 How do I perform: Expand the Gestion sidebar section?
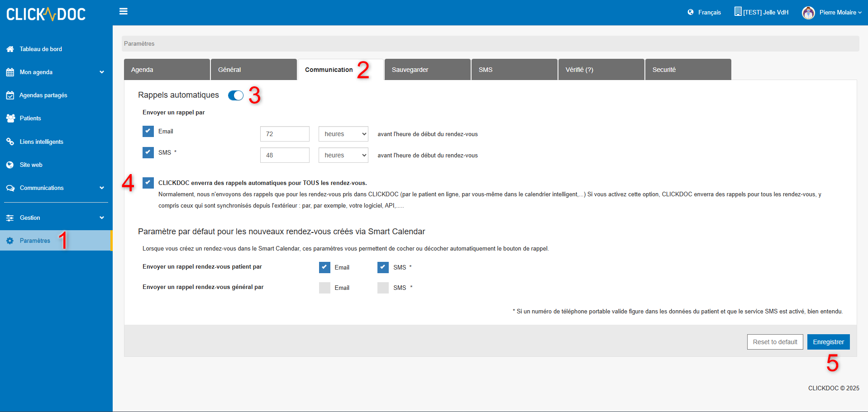tap(102, 218)
